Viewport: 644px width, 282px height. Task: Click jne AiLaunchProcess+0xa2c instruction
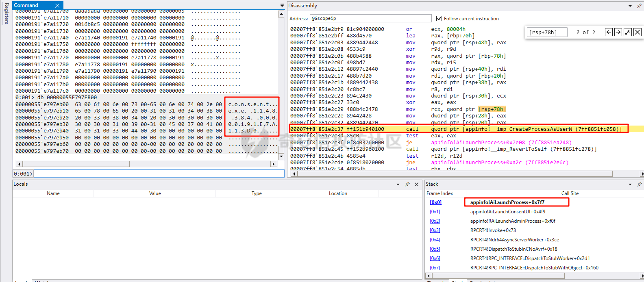(429, 163)
